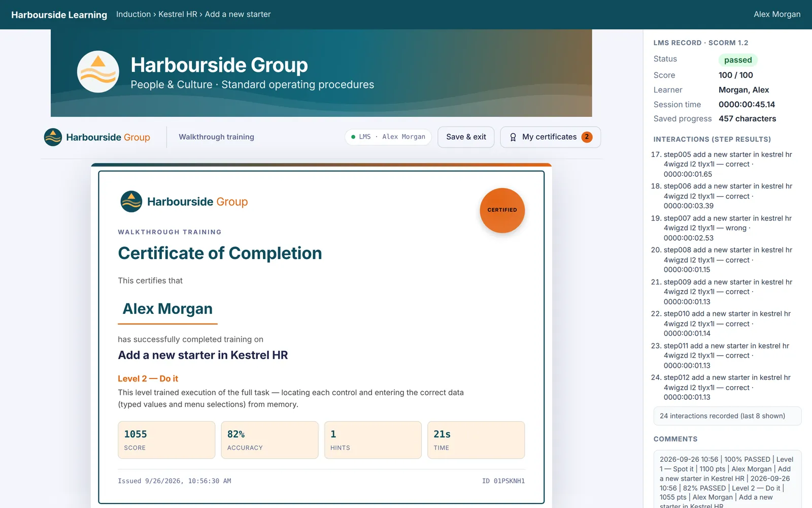812x508 pixels.
Task: Click the comments text box
Action: pos(727,479)
